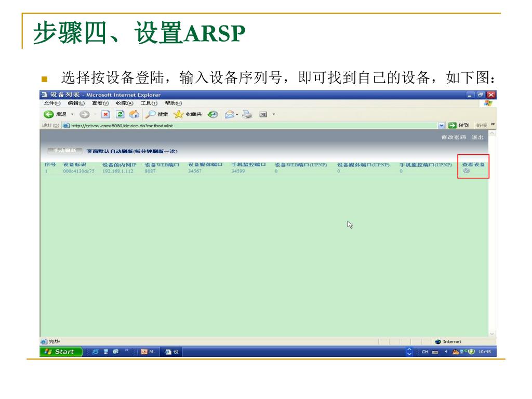Click the Back (后退) arrow icon
The height and width of the screenshot is (399, 532).
pos(49,114)
